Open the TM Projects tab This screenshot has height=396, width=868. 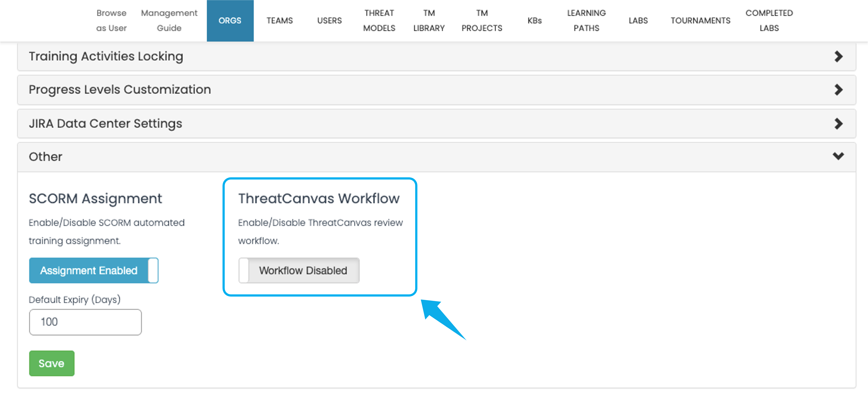pyautogui.click(x=482, y=21)
